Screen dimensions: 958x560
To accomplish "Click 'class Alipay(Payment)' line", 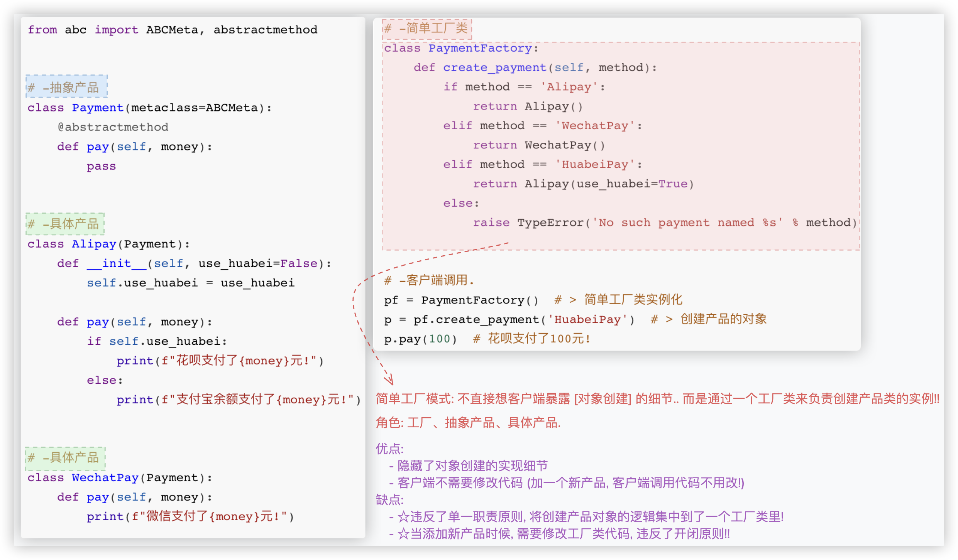I will point(108,244).
